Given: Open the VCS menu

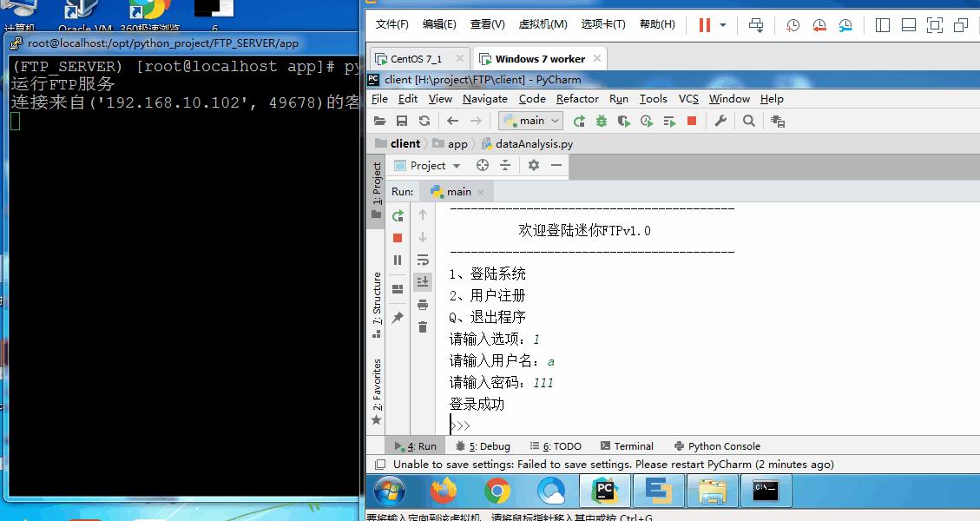Looking at the screenshot, I should click(x=688, y=99).
